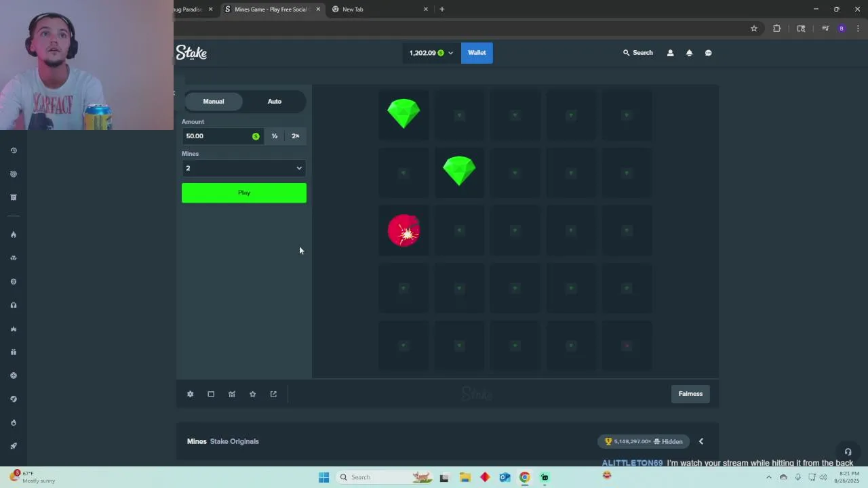Image resolution: width=868 pixels, height=488 pixels.
Task: Open live stats chart icon
Action: pyautogui.click(x=232, y=394)
